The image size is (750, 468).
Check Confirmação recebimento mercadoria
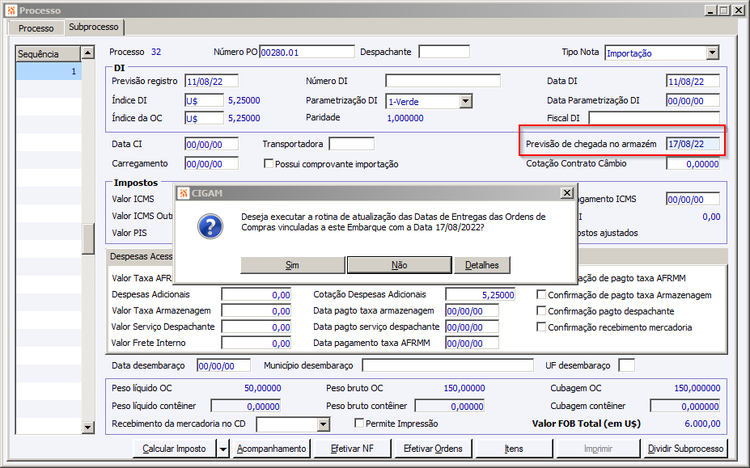[541, 327]
